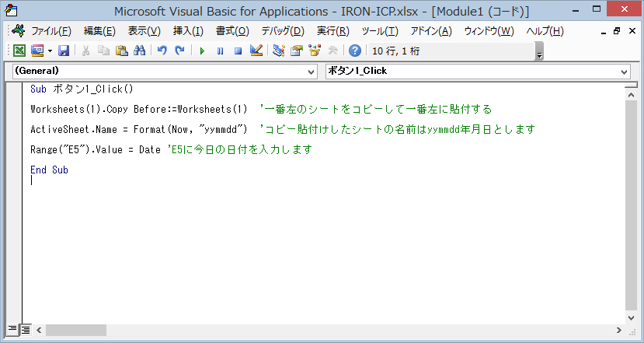Minimize the VBA application window
The width and height of the screenshot is (644, 343).
[x=576, y=9]
